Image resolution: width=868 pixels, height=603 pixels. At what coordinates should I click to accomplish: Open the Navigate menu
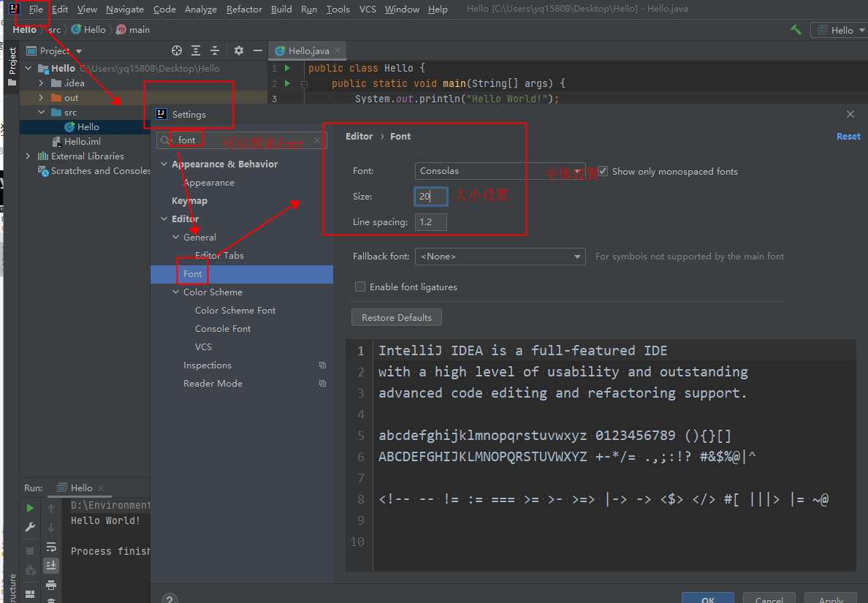click(124, 10)
